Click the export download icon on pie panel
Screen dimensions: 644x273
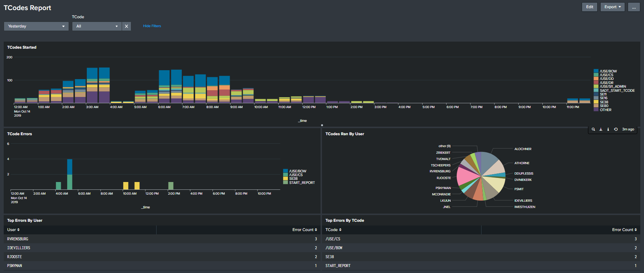point(601,129)
